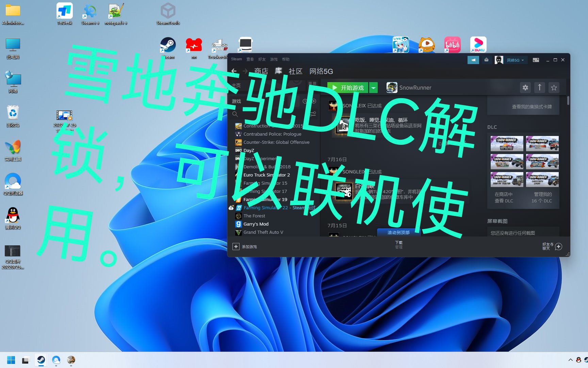Open the Steam announcements megaphone icon

473,60
